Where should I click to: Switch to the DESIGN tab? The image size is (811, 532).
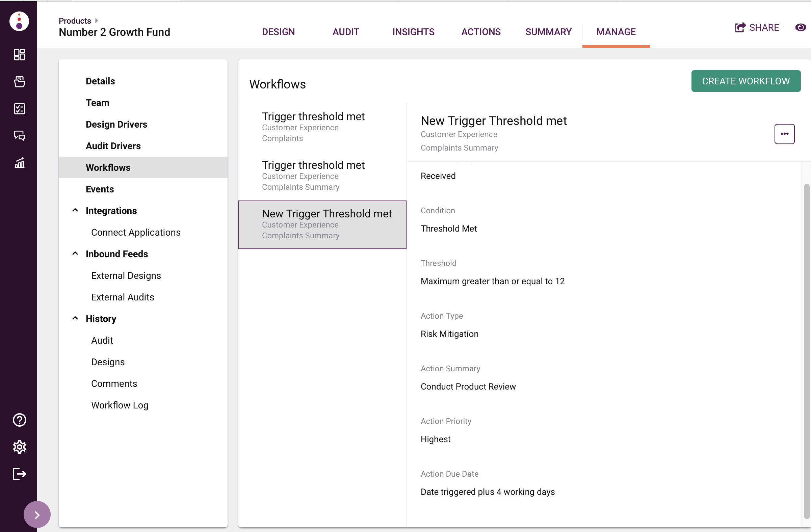pyautogui.click(x=278, y=31)
